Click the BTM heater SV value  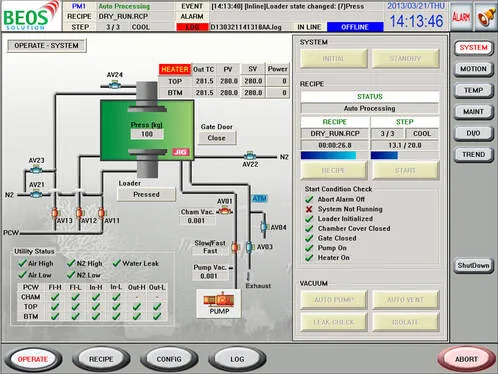(x=253, y=92)
